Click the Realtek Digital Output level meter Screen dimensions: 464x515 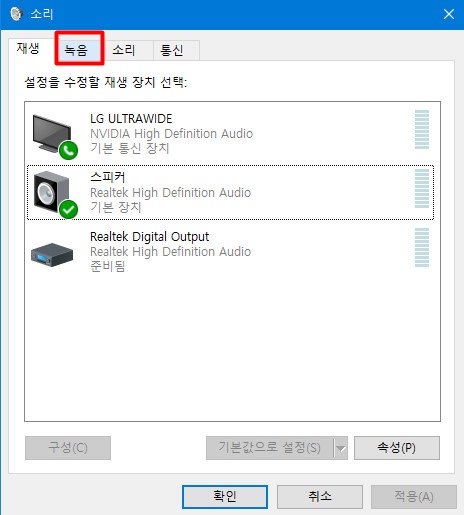[x=422, y=247]
